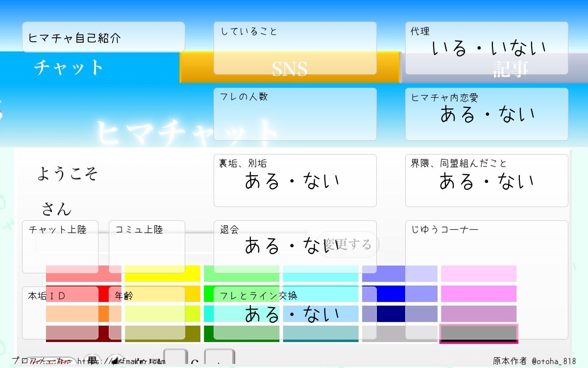
Task: Click the 変更する button
Action: coord(348,244)
